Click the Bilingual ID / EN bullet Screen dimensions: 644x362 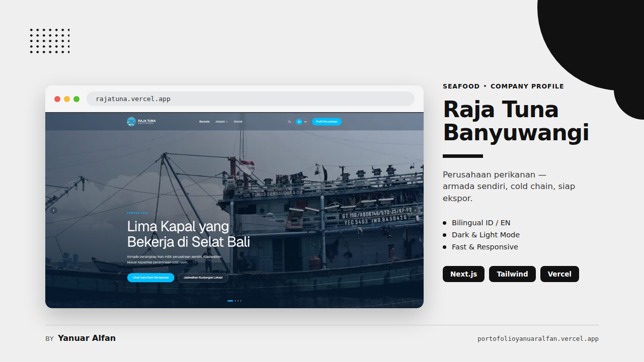(x=481, y=223)
